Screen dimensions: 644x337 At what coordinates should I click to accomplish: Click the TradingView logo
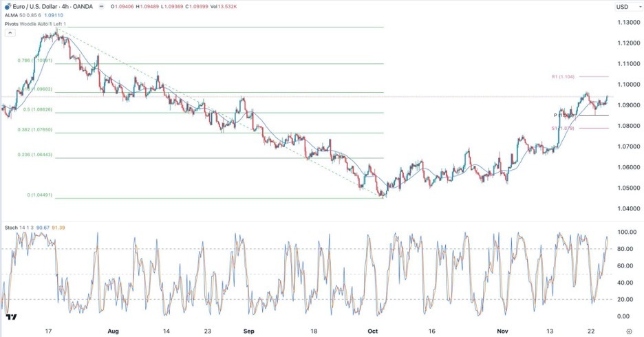pyautogui.click(x=12, y=317)
